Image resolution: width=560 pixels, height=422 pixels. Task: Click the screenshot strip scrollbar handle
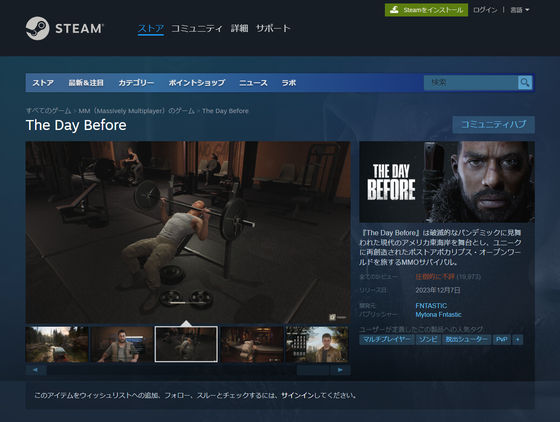(x=313, y=370)
